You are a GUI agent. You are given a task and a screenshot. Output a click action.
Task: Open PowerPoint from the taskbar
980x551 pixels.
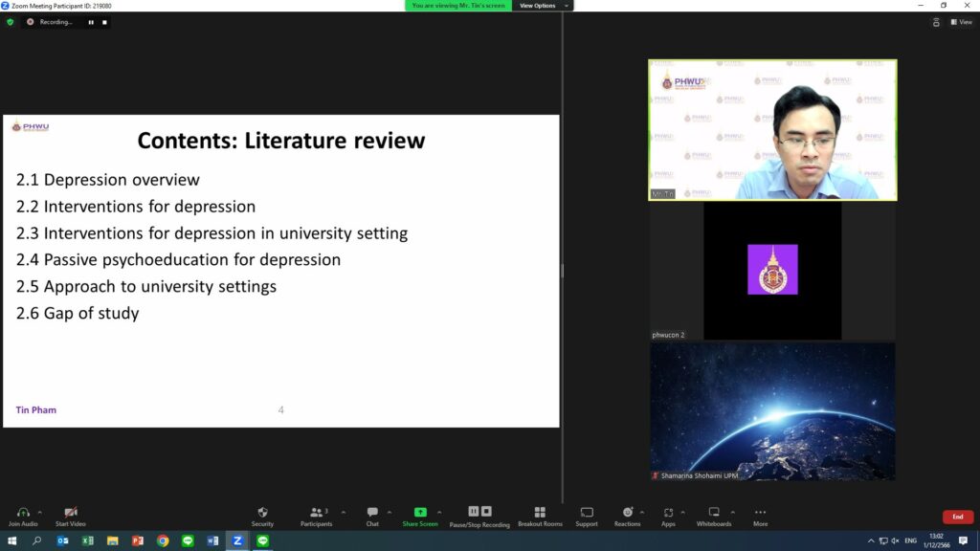tap(138, 540)
